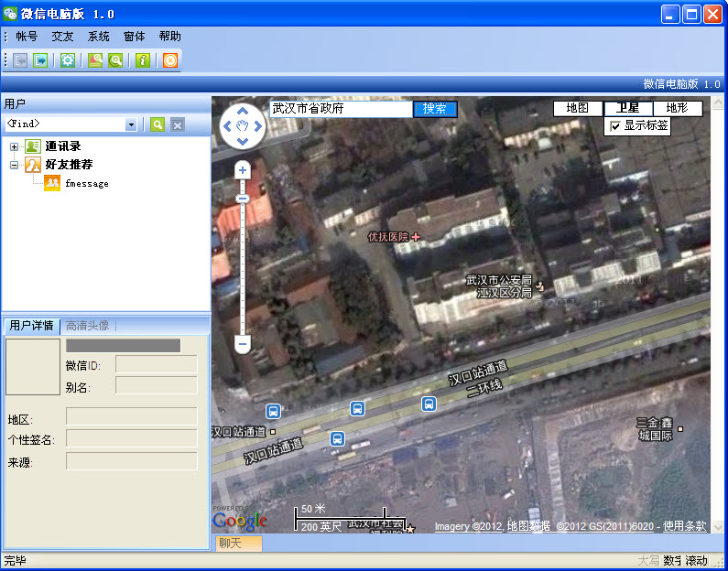Click the user search toolbar icon
This screenshot has width=728, height=571.
point(94,60)
